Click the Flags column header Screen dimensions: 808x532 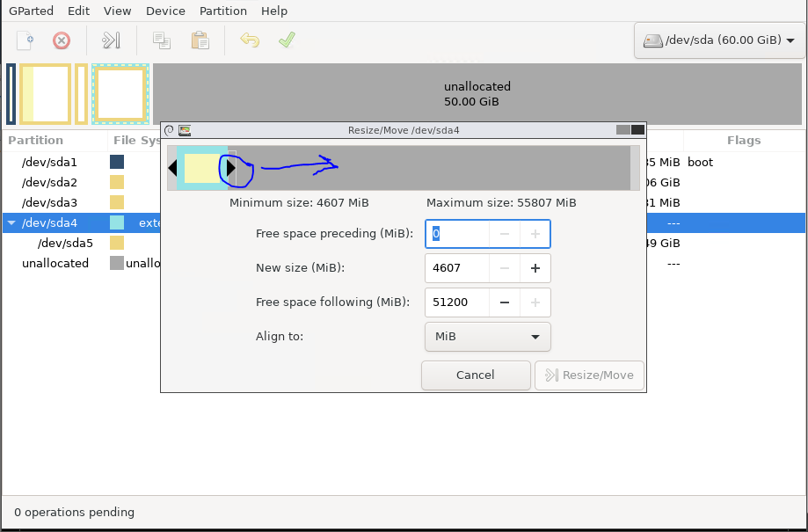744,140
